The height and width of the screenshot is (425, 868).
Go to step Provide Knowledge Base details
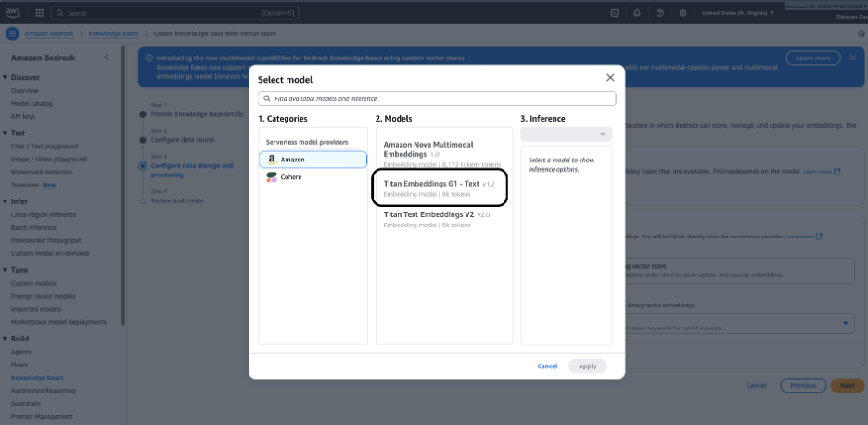pos(197,114)
